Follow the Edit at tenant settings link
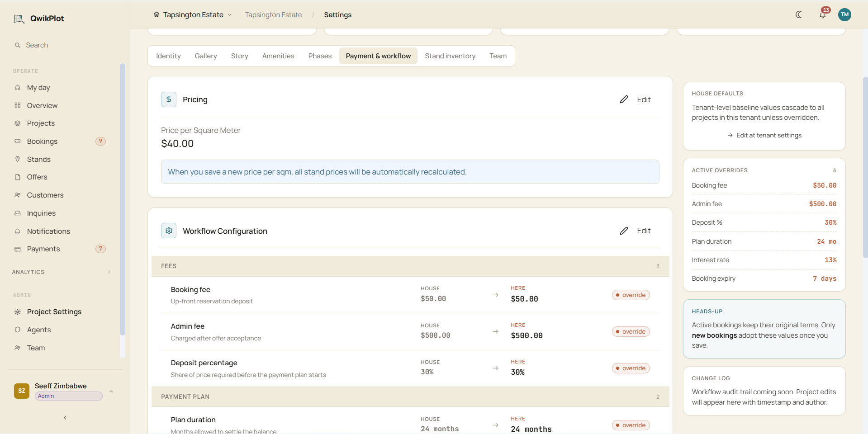 [764, 135]
